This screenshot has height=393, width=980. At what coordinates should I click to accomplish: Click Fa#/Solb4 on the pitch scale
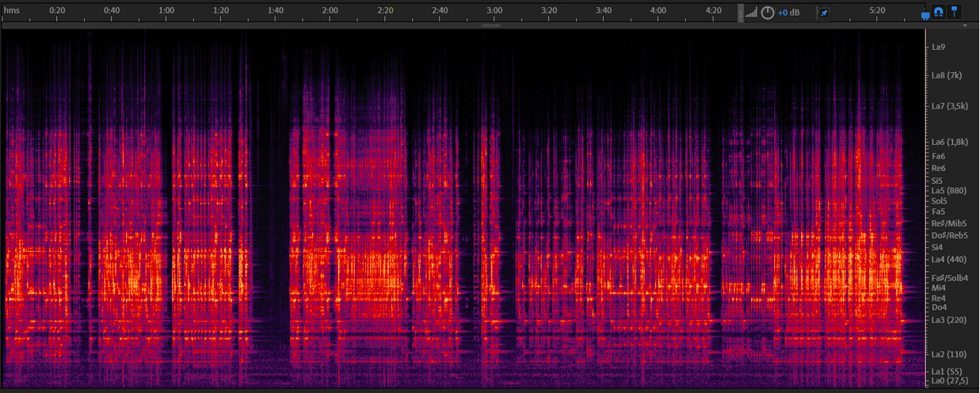click(x=950, y=277)
